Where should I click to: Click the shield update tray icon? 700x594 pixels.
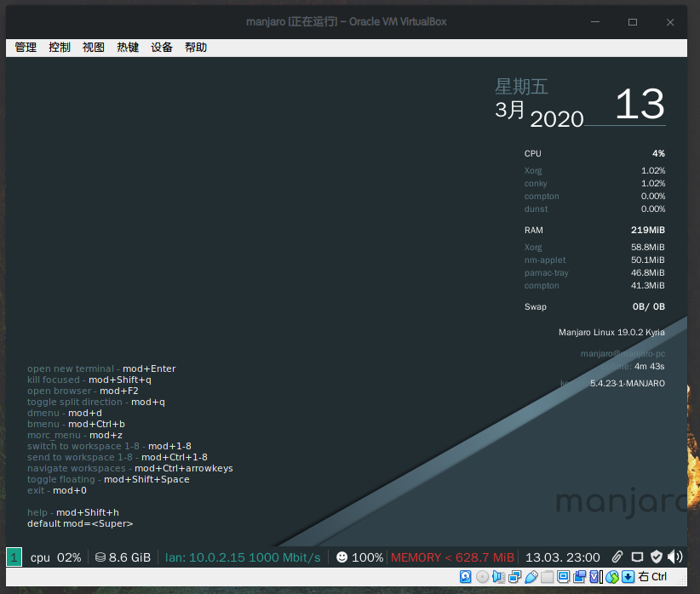pyautogui.click(x=657, y=557)
